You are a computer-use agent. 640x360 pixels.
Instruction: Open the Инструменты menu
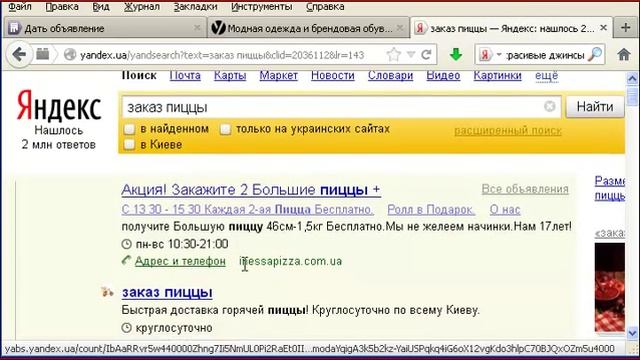(262, 7)
